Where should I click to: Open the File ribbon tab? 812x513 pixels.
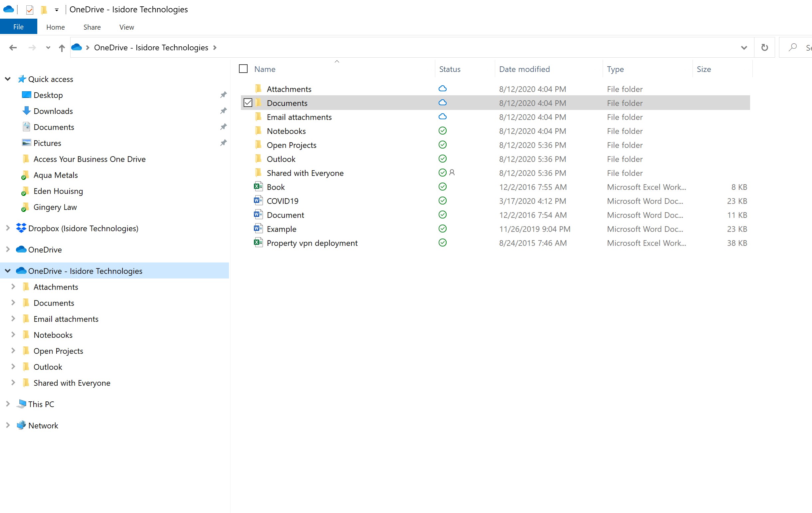(x=19, y=27)
